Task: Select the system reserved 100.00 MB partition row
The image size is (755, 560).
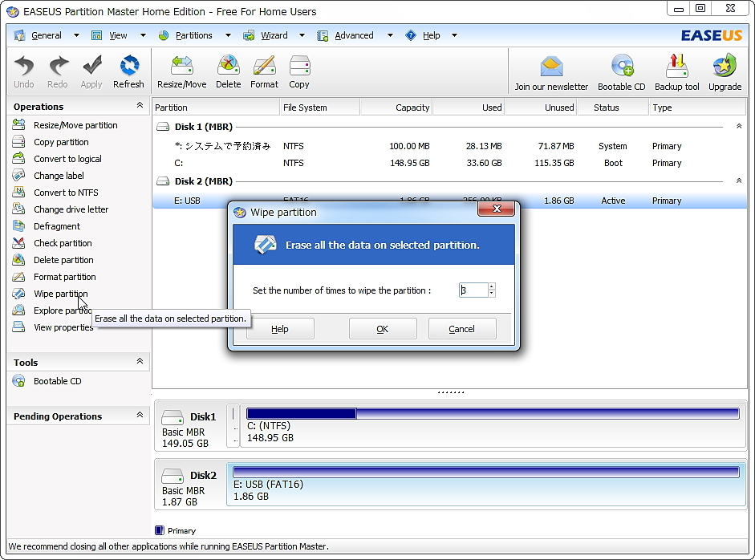Action: pyautogui.click(x=450, y=146)
